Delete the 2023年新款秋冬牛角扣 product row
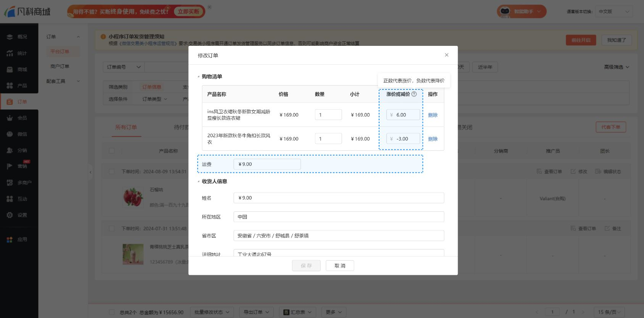The height and width of the screenshot is (318, 644). (x=433, y=139)
